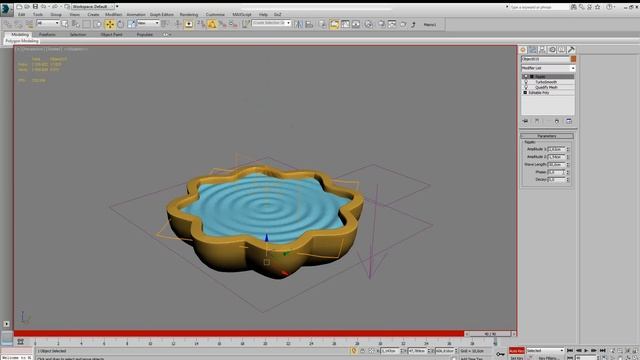
Task: Toggle the Auto Key button
Action: (x=516, y=351)
